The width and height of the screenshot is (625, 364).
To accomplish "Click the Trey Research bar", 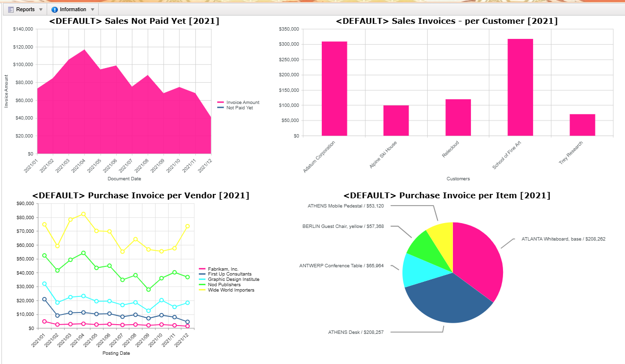I will pyautogui.click(x=582, y=125).
